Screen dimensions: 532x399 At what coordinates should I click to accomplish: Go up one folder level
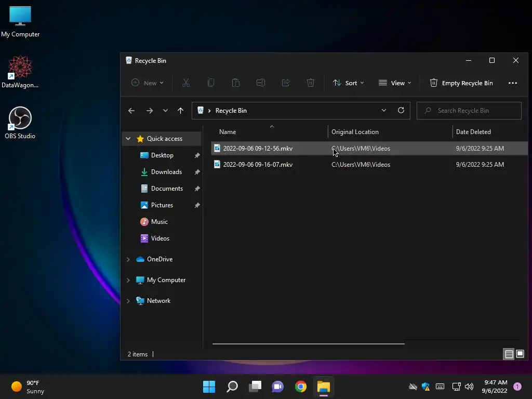180,111
